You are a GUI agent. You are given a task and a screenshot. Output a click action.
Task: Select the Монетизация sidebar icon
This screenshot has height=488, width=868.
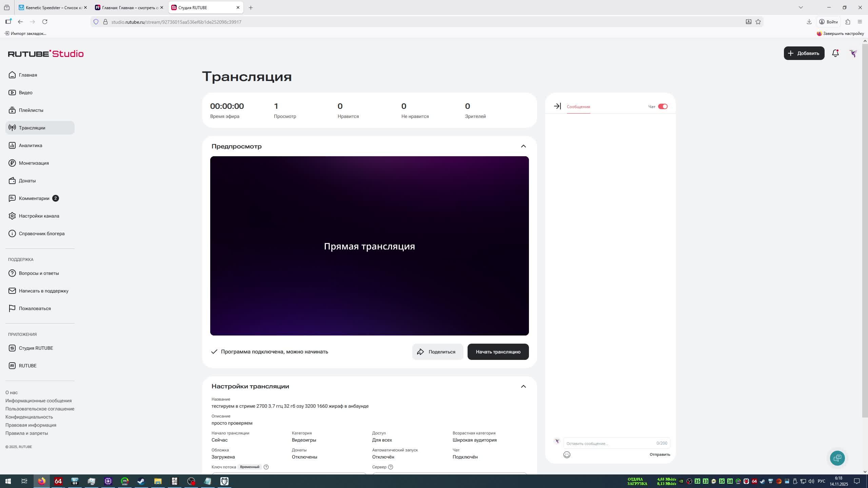(x=12, y=163)
